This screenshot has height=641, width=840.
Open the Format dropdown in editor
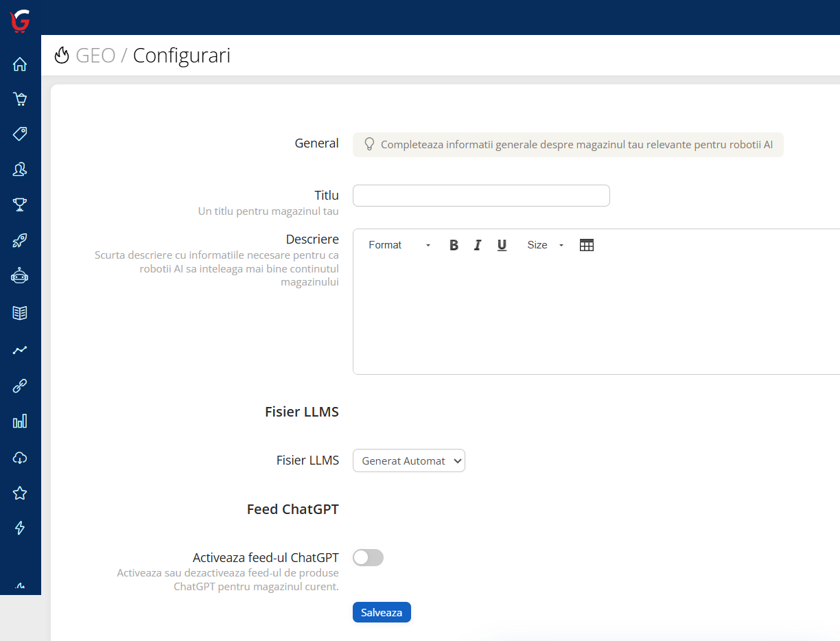[399, 245]
